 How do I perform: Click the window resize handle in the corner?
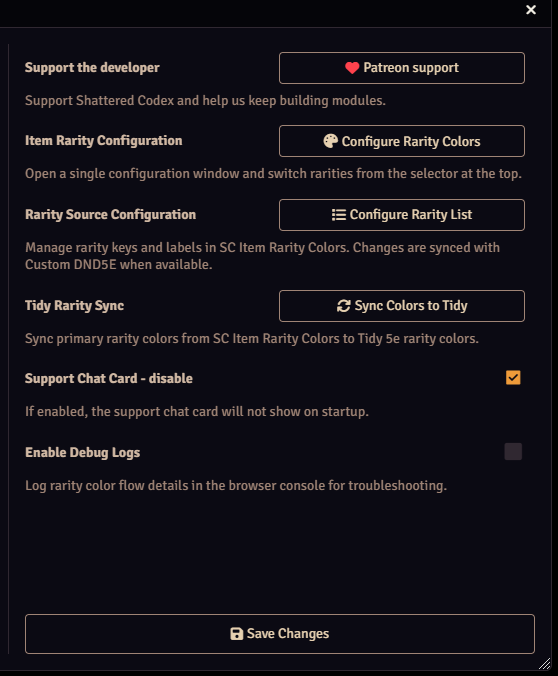[545, 663]
